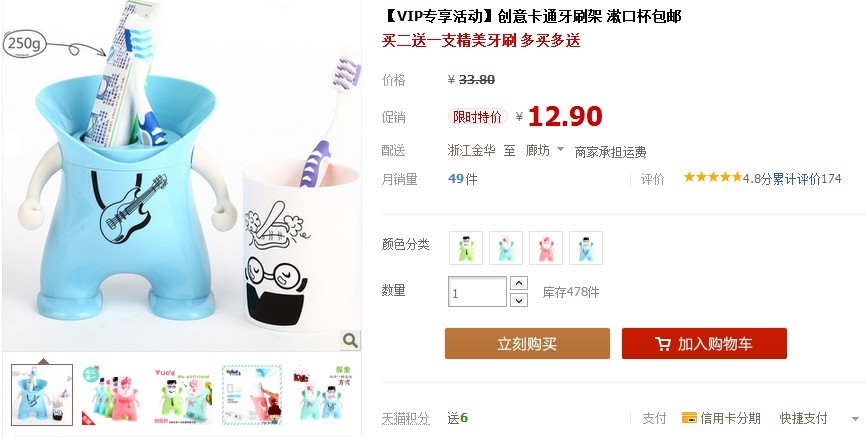Select the first blue holder thumbnail
Image resolution: width=866 pixels, height=437 pixels.
pyautogui.click(x=42, y=394)
